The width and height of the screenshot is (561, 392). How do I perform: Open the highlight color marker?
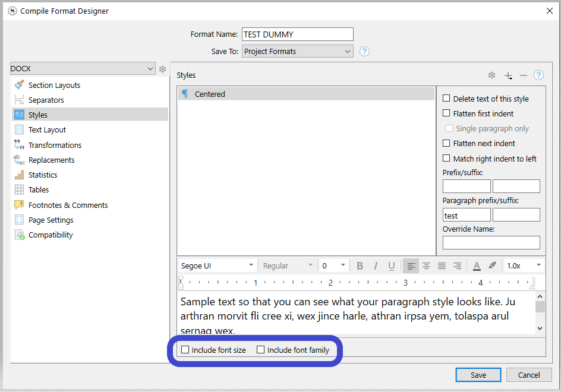tap(492, 265)
